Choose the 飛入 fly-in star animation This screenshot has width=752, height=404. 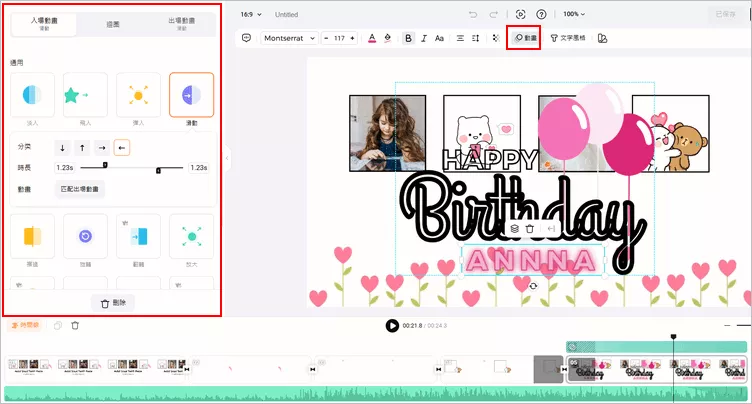click(85, 95)
